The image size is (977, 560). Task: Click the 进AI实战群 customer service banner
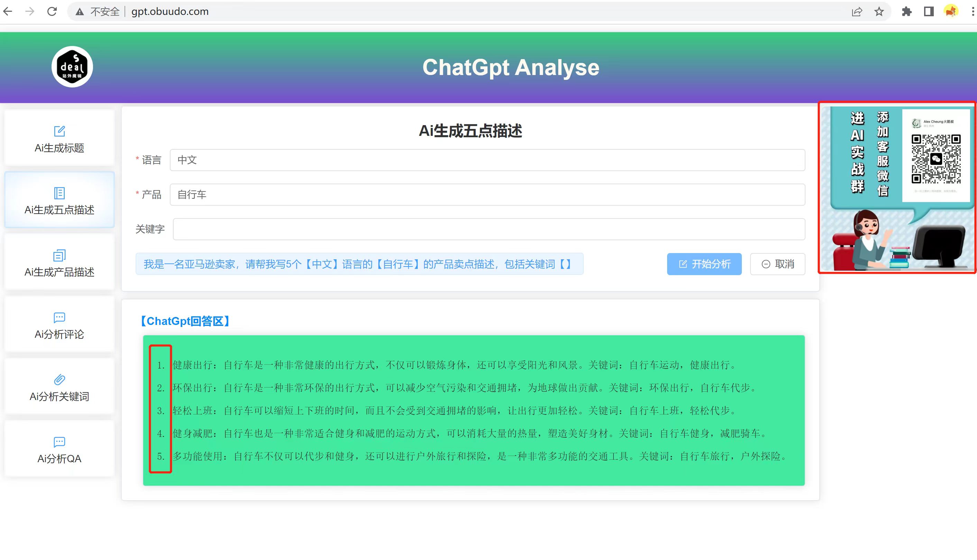pos(897,188)
